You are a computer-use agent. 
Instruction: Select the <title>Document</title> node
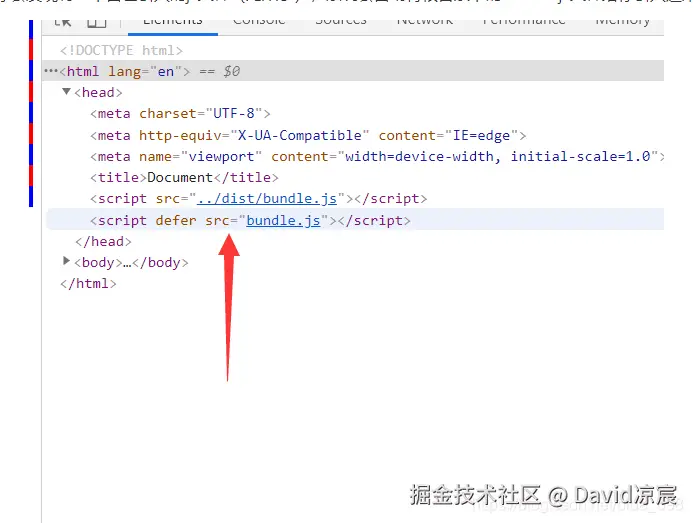[184, 177]
